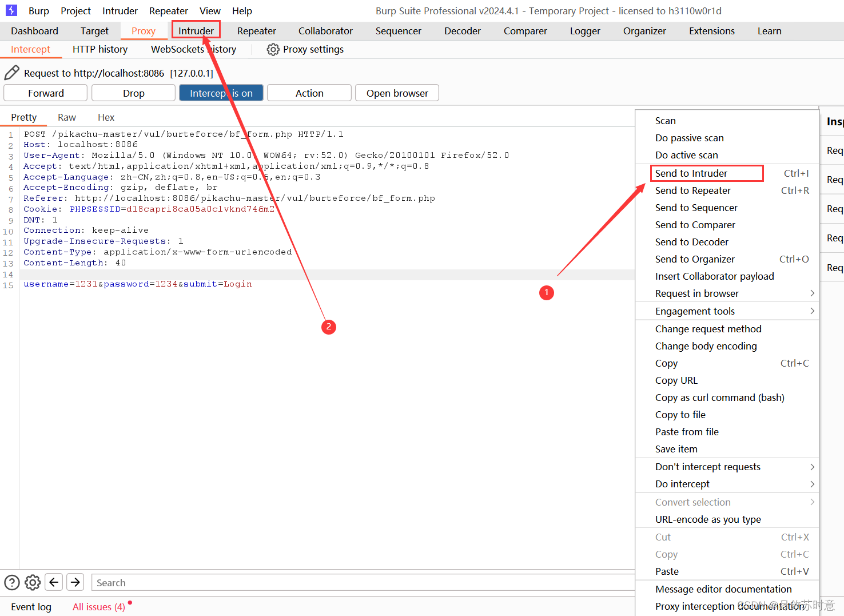Viewport: 844px width, 616px height.
Task: Switch to the Target tab
Action: coord(94,31)
